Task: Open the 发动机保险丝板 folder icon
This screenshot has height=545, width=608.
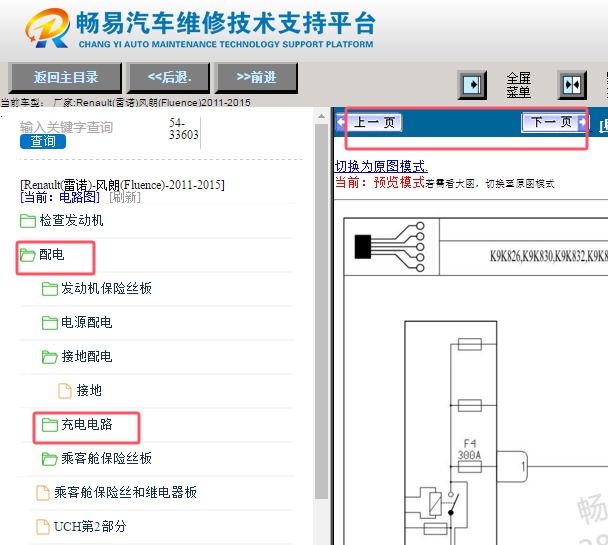Action: coord(50,288)
